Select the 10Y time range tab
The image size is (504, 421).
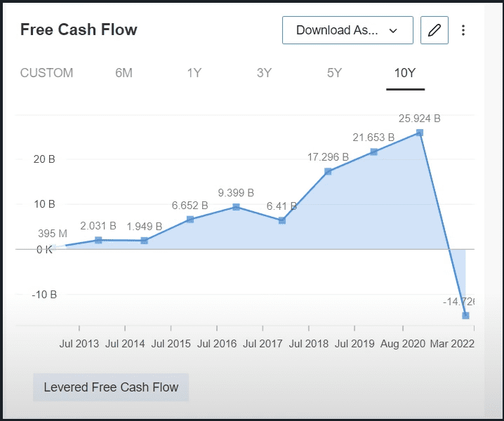[405, 73]
